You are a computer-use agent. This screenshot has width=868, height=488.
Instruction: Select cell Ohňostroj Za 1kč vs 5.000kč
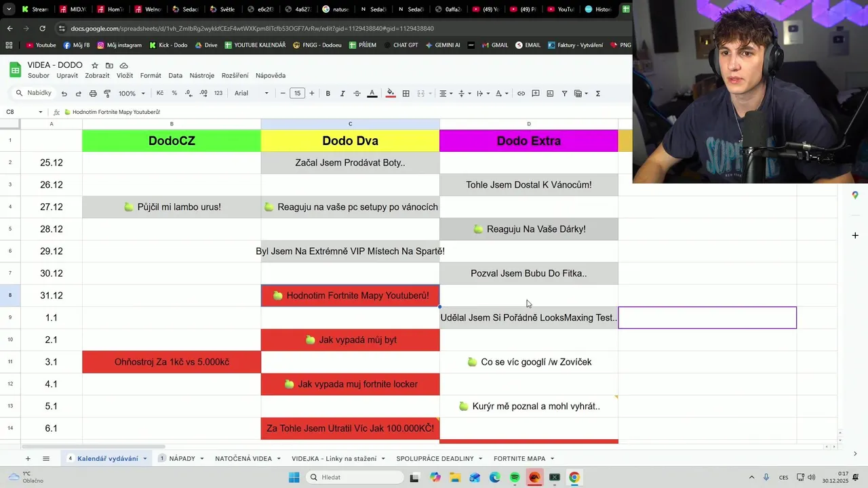(172, 362)
